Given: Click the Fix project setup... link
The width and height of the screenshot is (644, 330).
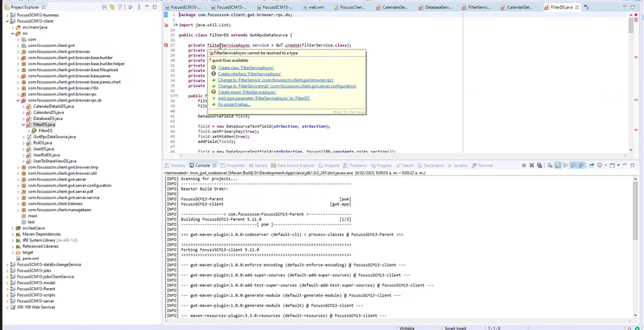Looking at the screenshot, I should point(234,105).
